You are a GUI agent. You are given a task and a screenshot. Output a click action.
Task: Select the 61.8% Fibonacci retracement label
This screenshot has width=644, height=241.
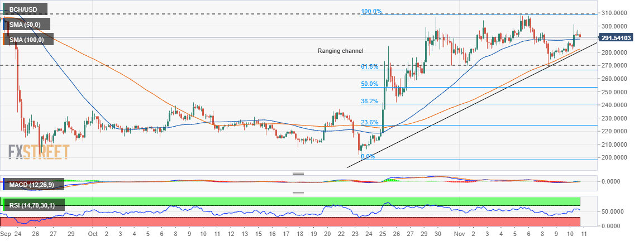click(x=369, y=67)
